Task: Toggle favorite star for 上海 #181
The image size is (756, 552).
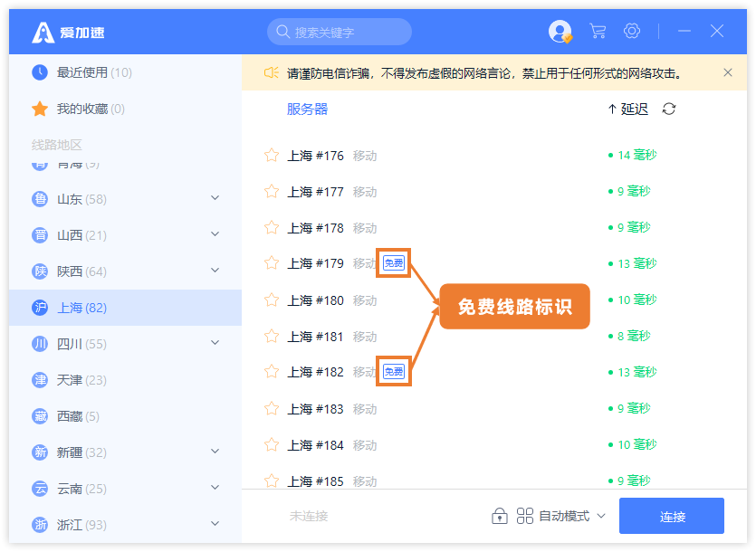Action: coord(272,336)
